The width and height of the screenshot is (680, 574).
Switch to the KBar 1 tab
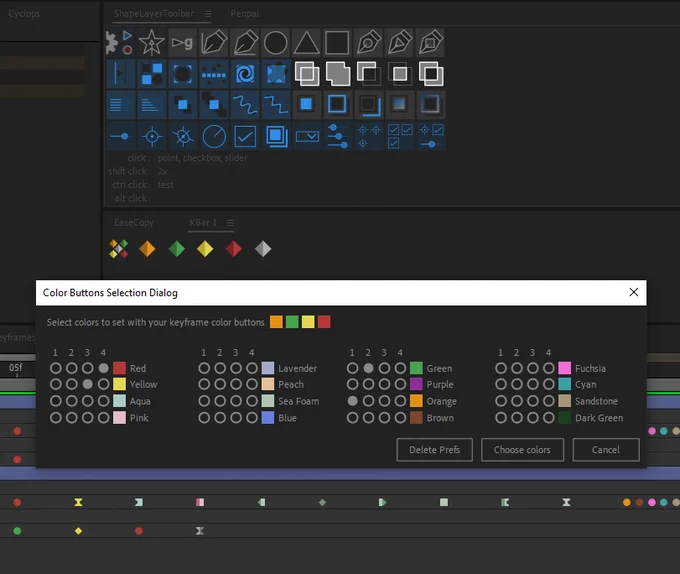point(203,222)
